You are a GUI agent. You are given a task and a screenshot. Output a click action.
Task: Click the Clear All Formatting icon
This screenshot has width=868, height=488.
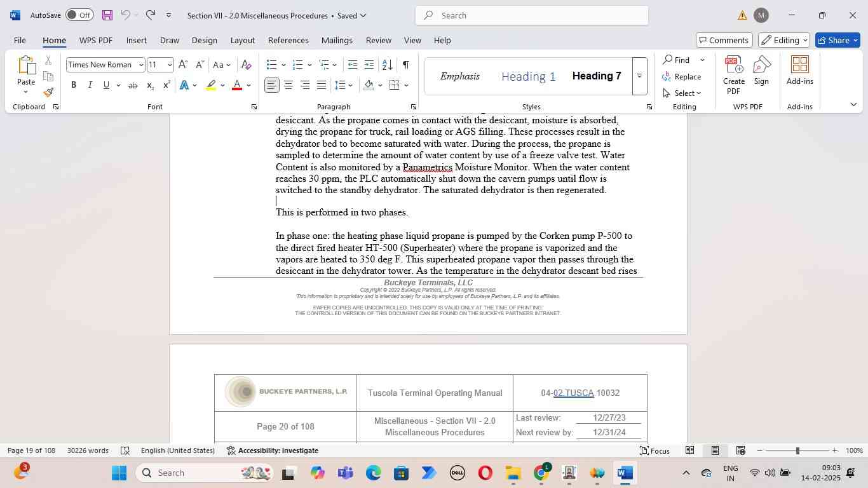[x=247, y=65]
